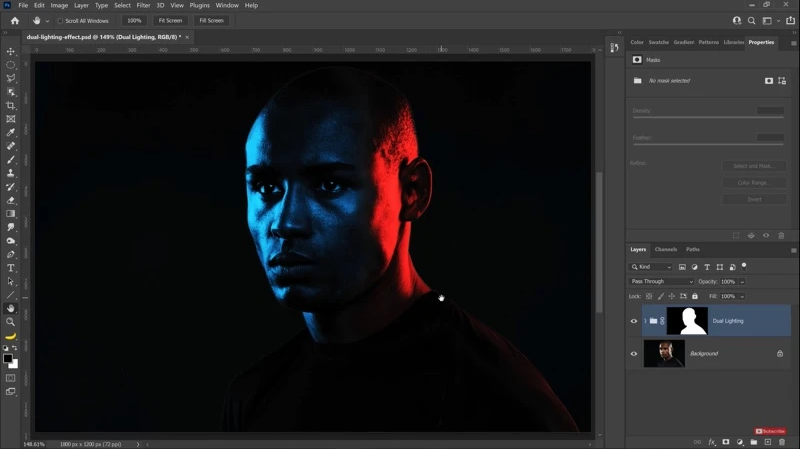This screenshot has width=800, height=453.
Task: Create new fill or adjustment layer
Action: [x=740, y=442]
